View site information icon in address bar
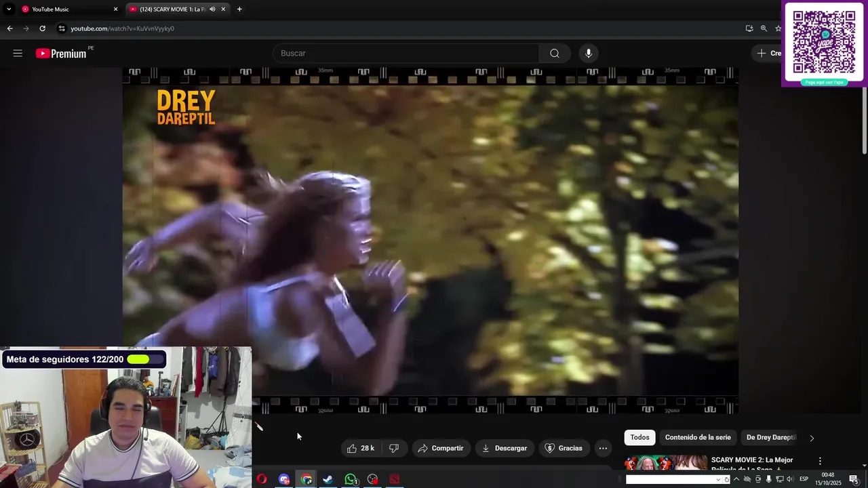The width and height of the screenshot is (868, 488). pos(62,28)
